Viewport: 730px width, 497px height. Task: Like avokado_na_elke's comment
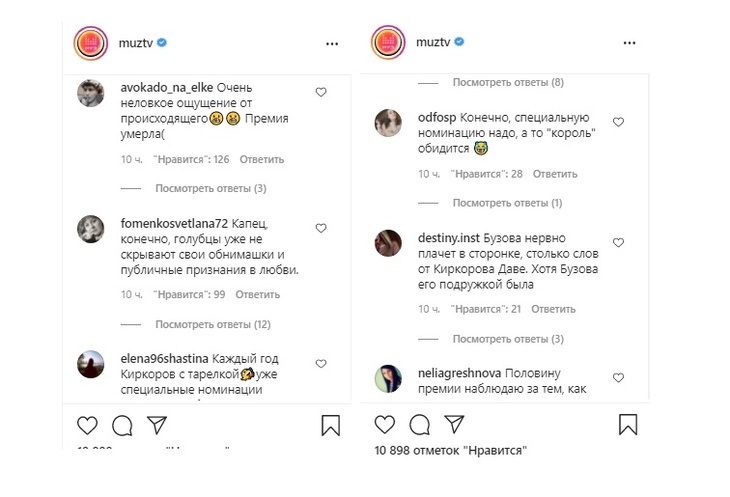[321, 92]
